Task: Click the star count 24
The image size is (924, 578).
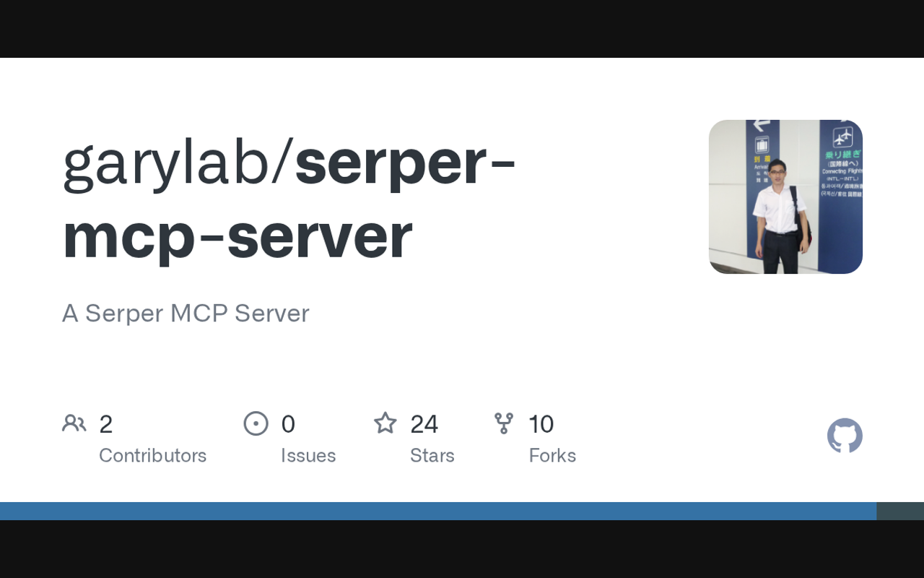Action: (x=424, y=424)
